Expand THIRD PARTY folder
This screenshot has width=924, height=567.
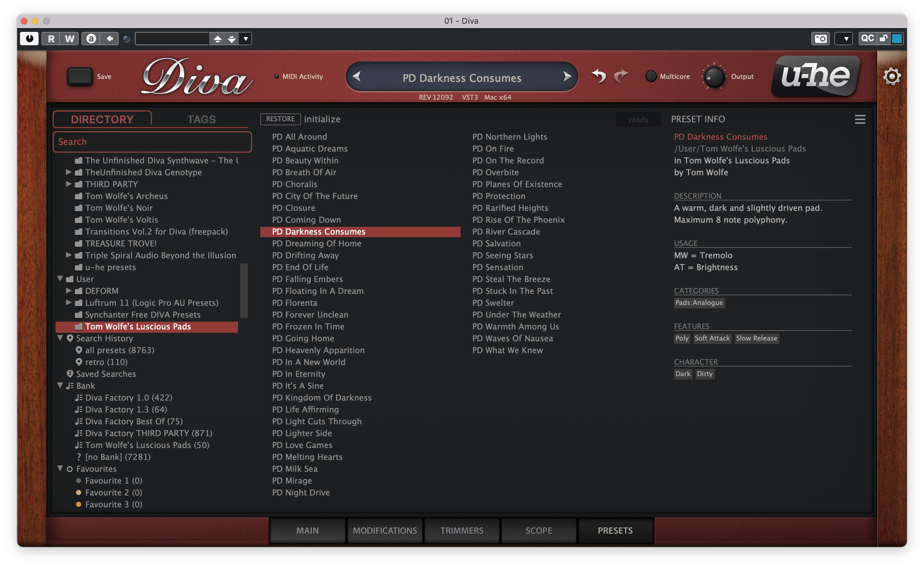(x=69, y=184)
